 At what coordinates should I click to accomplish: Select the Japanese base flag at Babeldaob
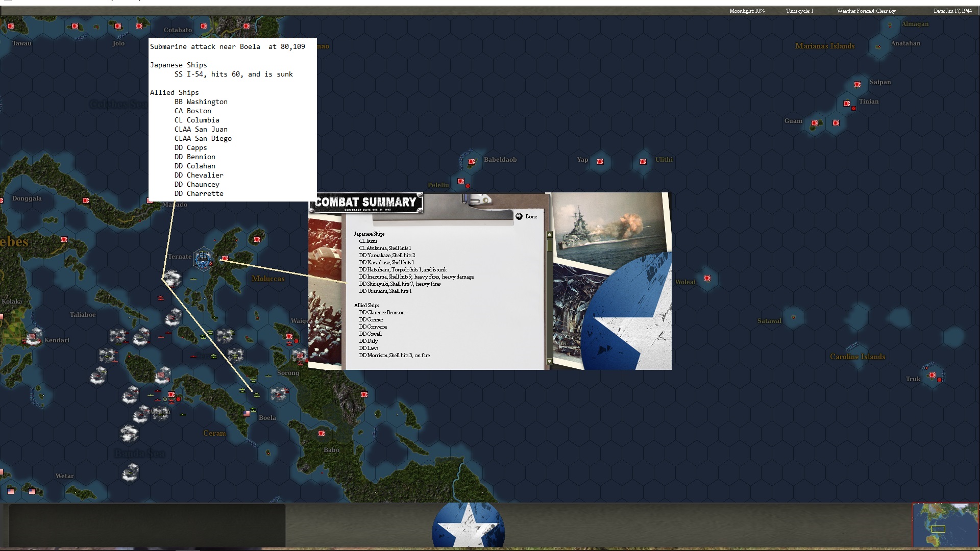[472, 162]
